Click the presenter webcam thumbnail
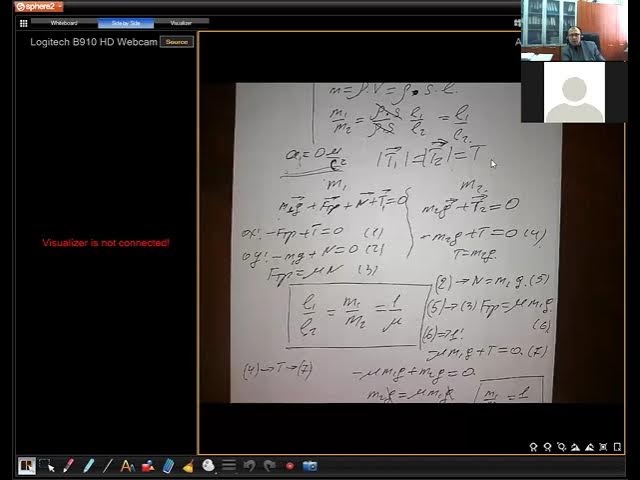Image resolution: width=640 pixels, height=480 pixels. coord(574,30)
